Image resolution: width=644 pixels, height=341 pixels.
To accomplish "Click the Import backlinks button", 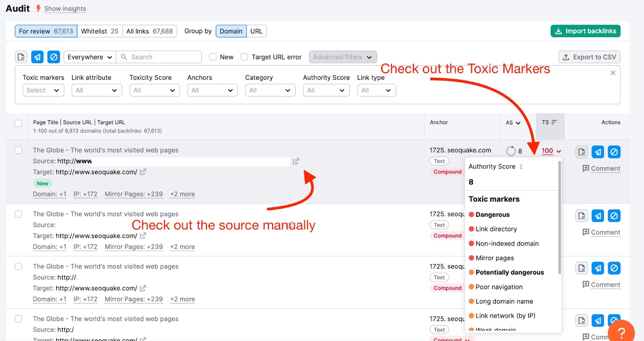I will [x=586, y=31].
